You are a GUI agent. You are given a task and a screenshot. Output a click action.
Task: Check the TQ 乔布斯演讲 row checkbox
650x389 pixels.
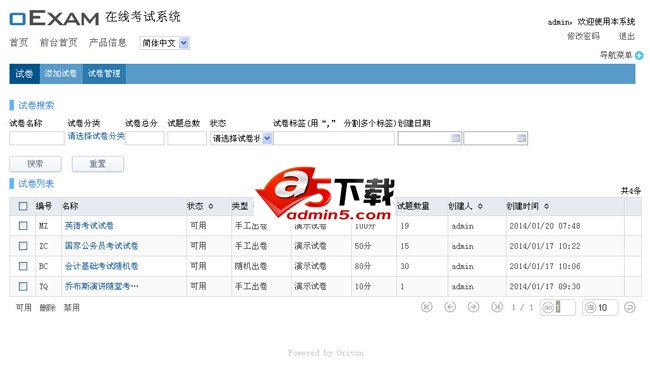[23, 286]
